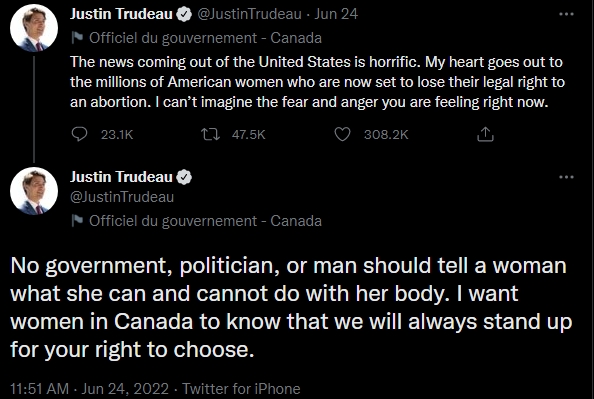Click the verified badge beside top Justin Trudeau name
Viewport: 594px width, 399px height.
point(184,14)
